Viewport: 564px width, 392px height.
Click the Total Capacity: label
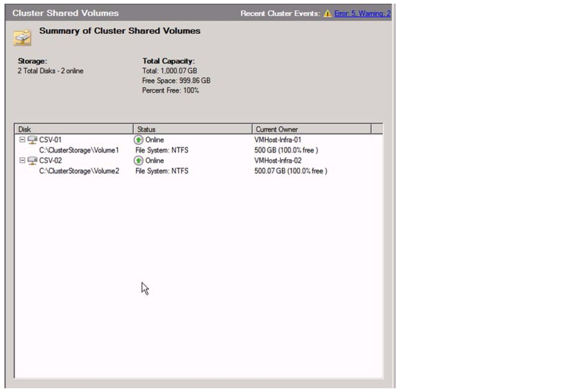169,61
